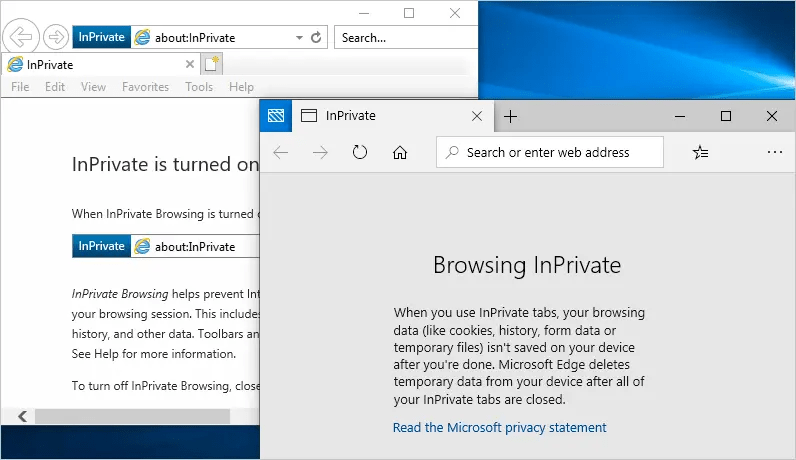Click the IE horizontal scrollbar left arrow
Image resolution: width=796 pixels, height=460 pixels.
coord(22,416)
